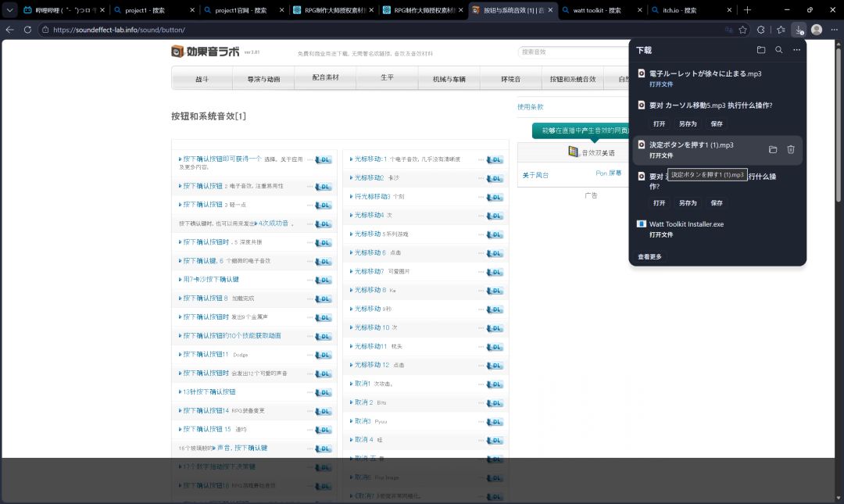Open the 战斗 category in site navigation
The image size is (844, 504).
[202, 79]
